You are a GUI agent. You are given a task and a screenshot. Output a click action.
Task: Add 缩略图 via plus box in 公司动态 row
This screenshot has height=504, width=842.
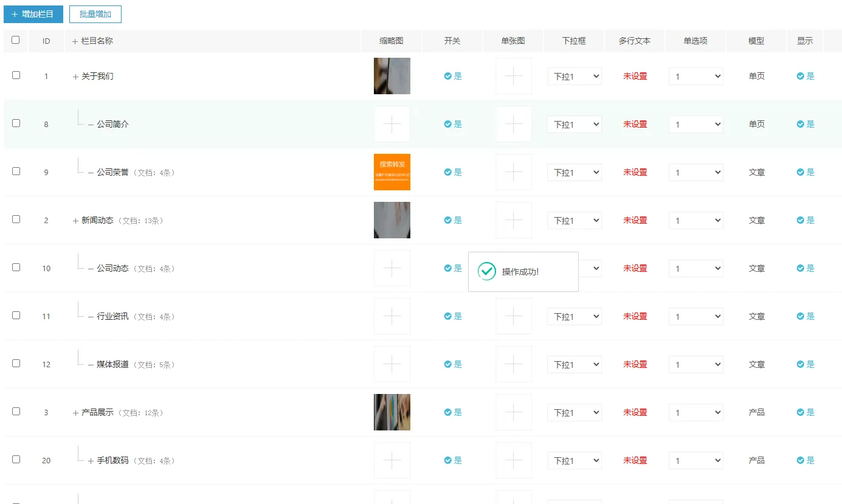coord(392,268)
